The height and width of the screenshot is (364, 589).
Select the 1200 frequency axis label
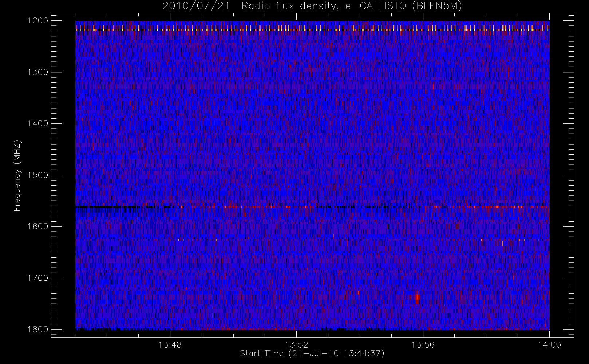[x=38, y=21]
